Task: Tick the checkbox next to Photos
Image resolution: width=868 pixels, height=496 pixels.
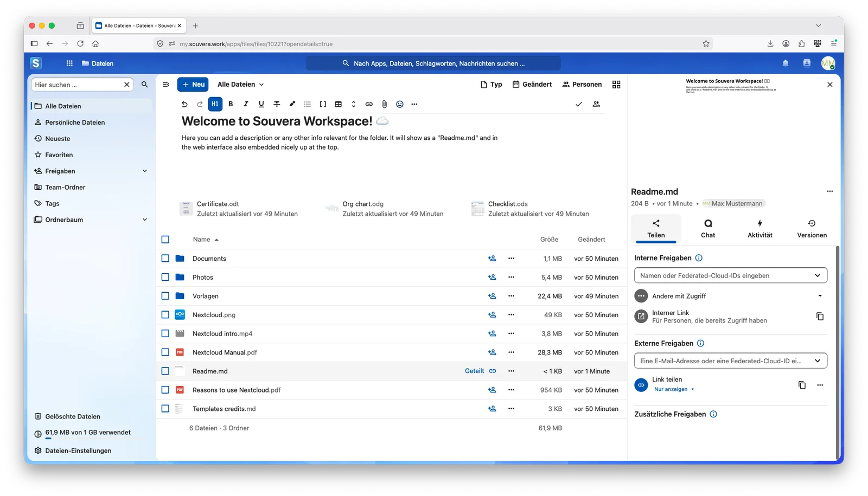Action: click(165, 277)
